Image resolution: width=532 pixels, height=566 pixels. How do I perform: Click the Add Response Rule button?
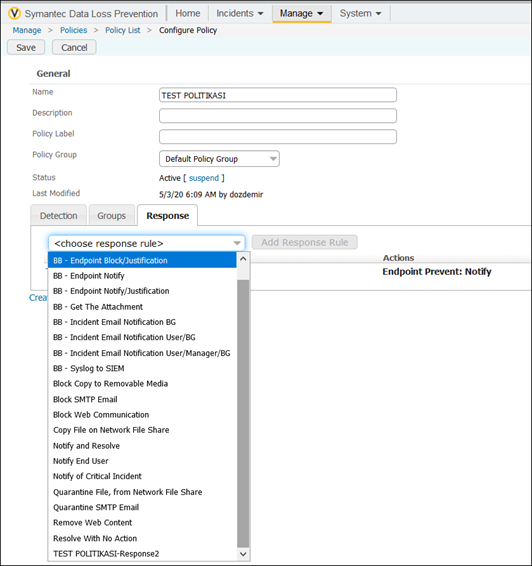pyautogui.click(x=305, y=242)
